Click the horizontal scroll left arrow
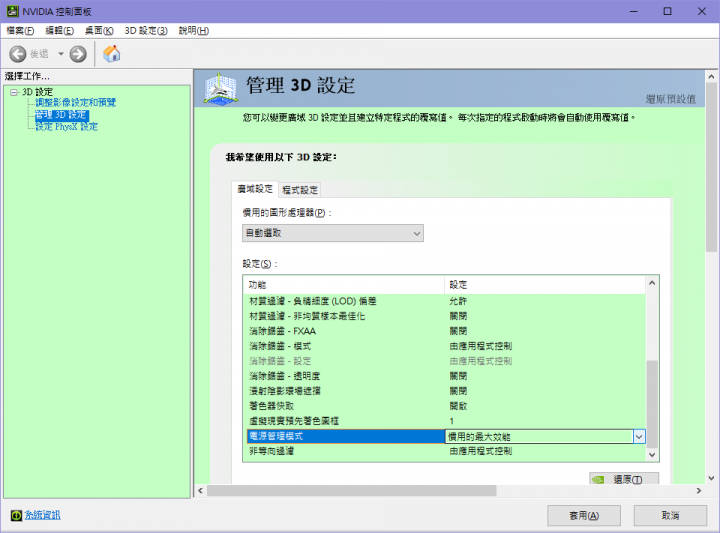 tap(200, 490)
